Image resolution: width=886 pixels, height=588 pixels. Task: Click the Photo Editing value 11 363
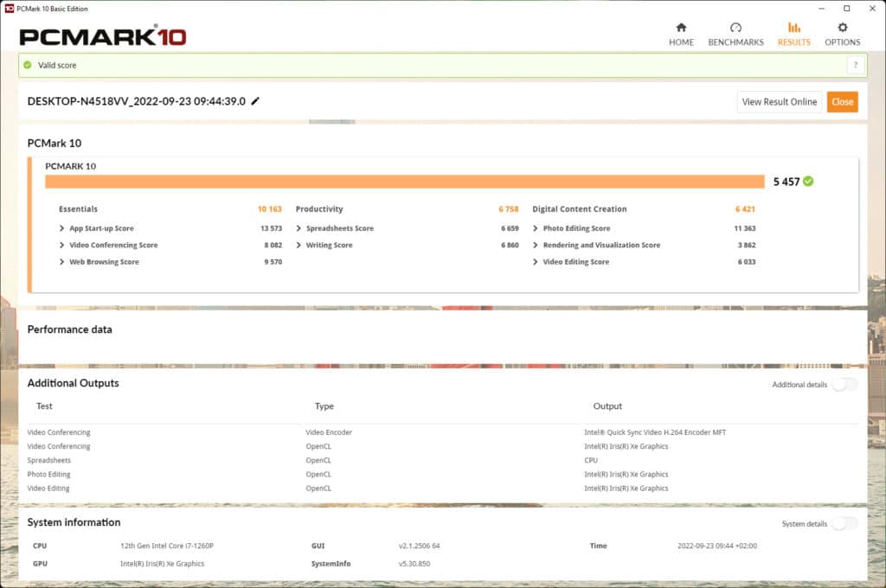tap(745, 228)
